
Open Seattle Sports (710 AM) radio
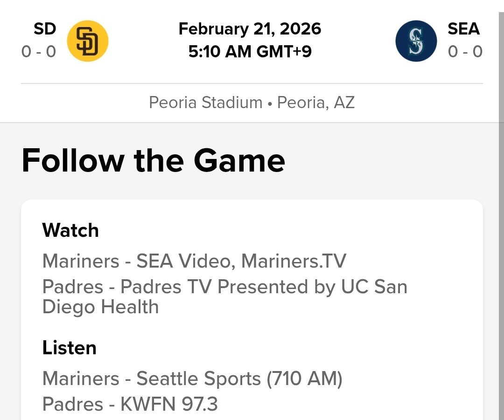point(239,379)
